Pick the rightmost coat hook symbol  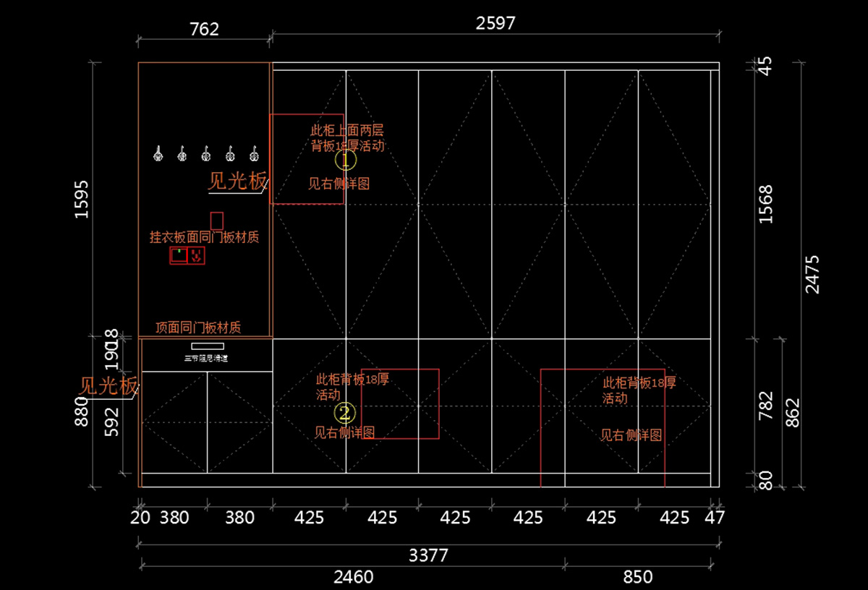point(254,153)
